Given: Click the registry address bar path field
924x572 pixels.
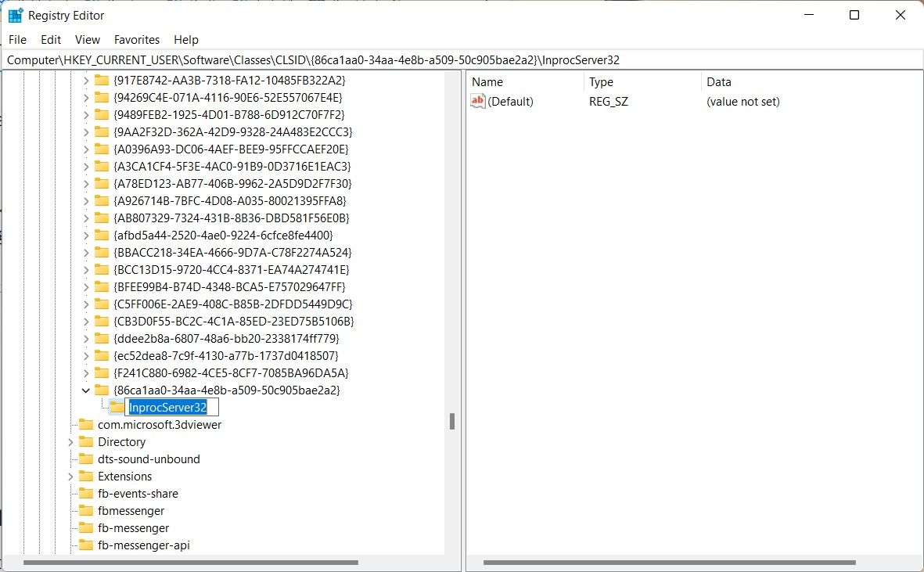Looking at the screenshot, I should click(x=313, y=59).
